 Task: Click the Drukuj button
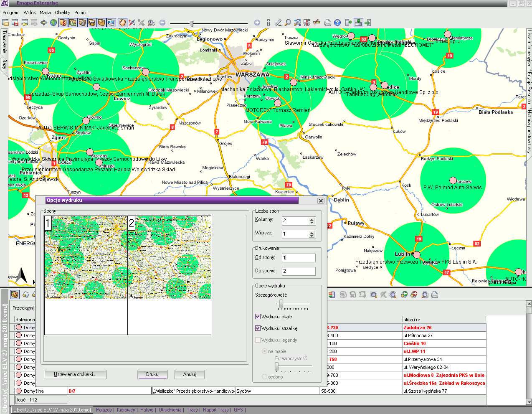tap(153, 374)
